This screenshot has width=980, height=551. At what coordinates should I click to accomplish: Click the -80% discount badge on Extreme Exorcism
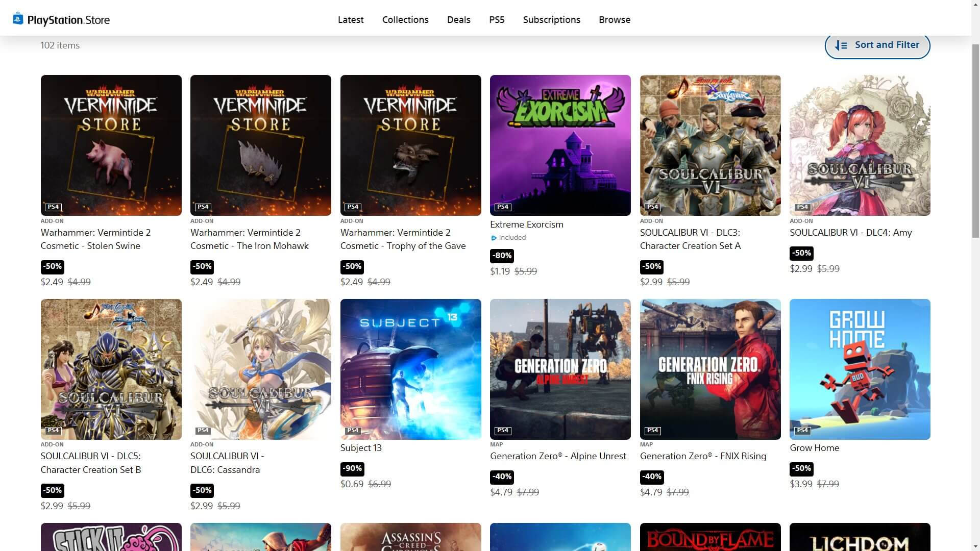pos(501,256)
